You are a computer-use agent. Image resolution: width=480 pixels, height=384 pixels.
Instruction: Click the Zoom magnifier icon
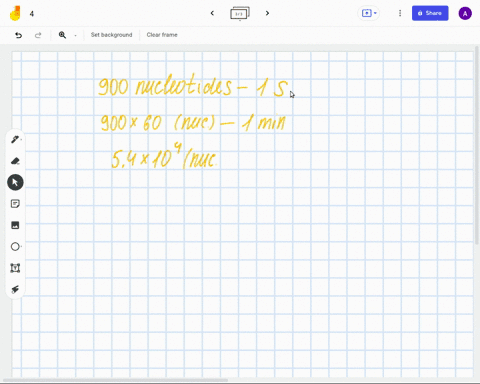click(62, 35)
